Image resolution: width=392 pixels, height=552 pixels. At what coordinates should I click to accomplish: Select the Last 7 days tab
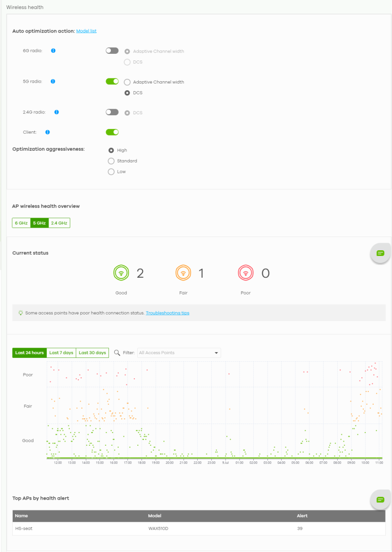61,353
